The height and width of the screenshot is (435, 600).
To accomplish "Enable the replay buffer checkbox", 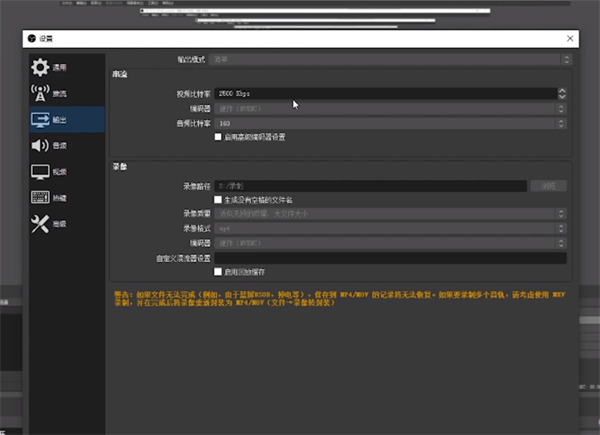I will coord(218,271).
